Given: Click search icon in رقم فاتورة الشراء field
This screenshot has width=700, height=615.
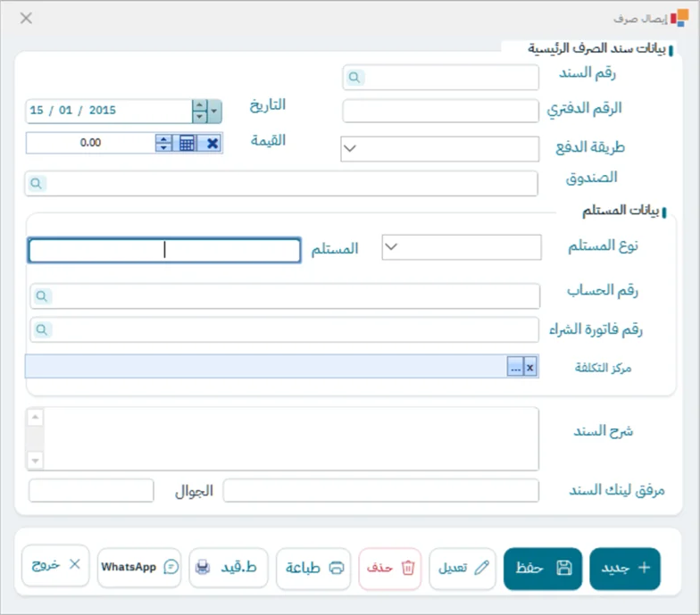Looking at the screenshot, I should pos(41,330).
